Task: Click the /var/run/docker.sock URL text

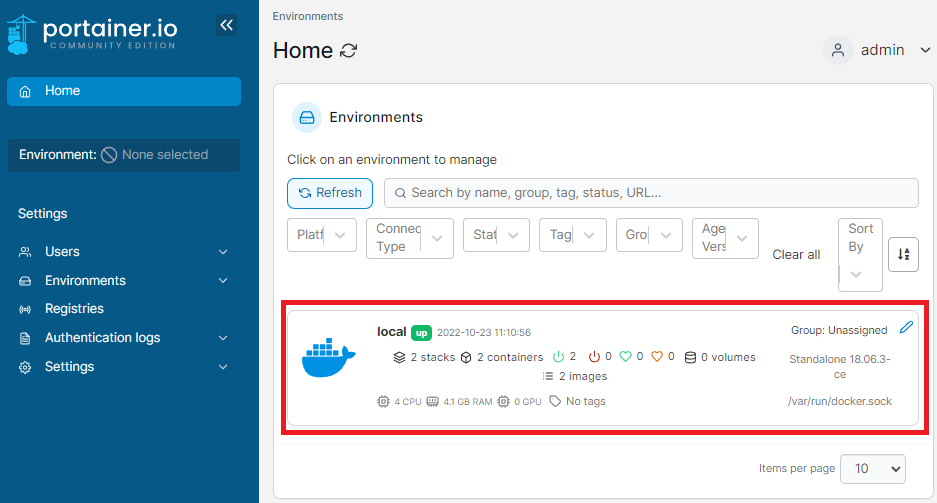Action: pyautogui.click(x=840, y=401)
